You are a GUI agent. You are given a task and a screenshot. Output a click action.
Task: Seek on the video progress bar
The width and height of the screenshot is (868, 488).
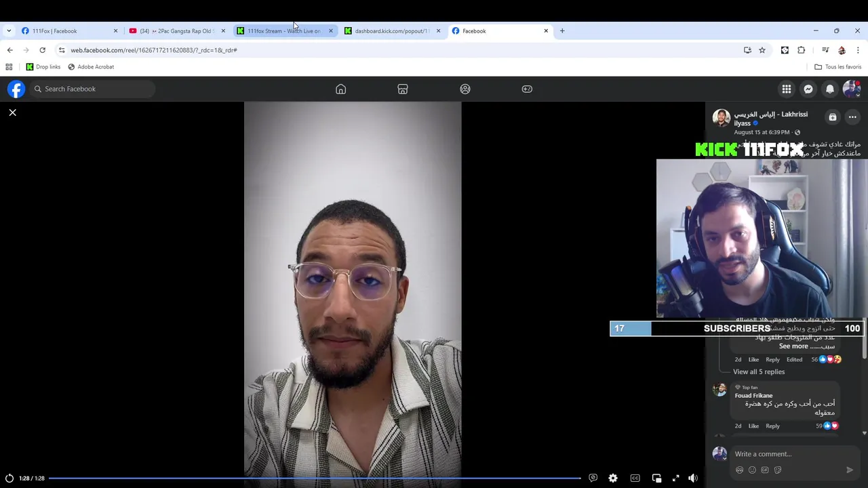point(315,479)
